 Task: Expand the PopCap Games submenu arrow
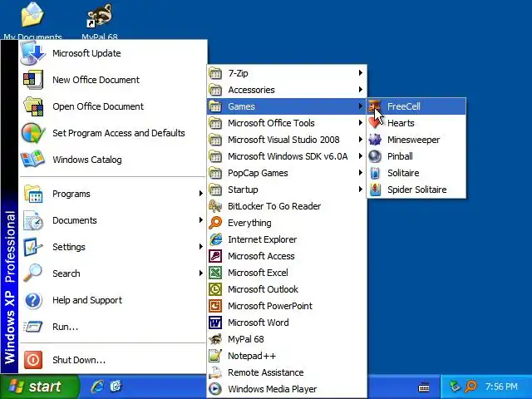(360, 173)
